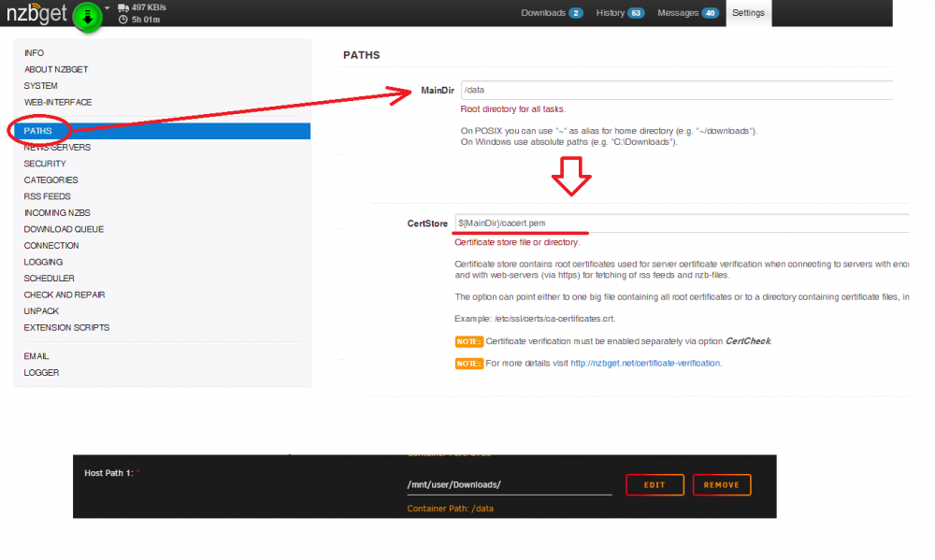Viewport: 935px width, 560px height.
Task: Open EXTENSION SCRIPTS settings section
Action: (66, 327)
